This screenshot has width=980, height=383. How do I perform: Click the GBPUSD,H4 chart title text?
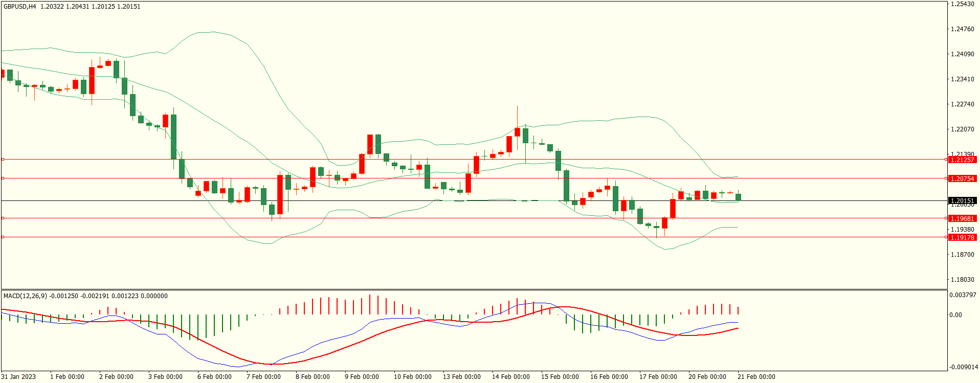click(20, 7)
